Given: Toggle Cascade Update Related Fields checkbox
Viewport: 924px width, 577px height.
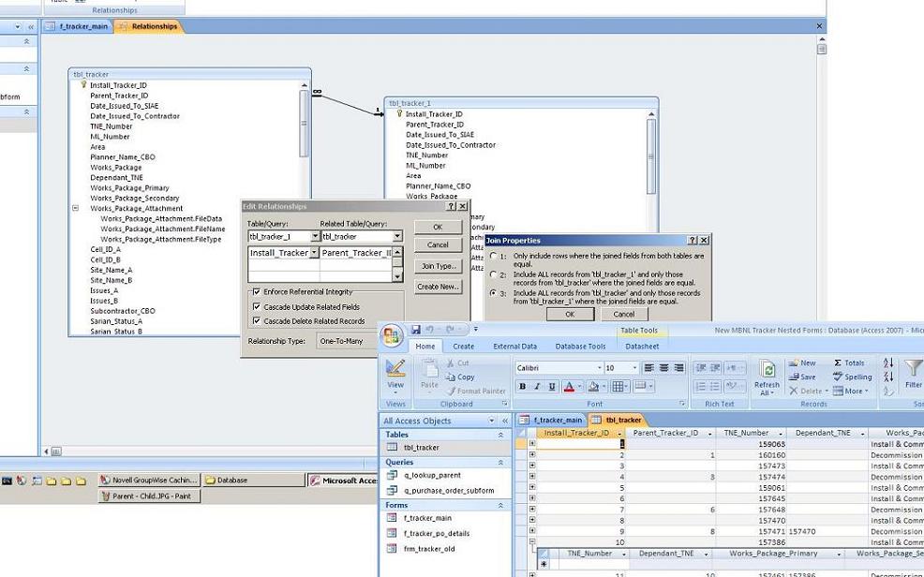Looking at the screenshot, I should pos(257,306).
